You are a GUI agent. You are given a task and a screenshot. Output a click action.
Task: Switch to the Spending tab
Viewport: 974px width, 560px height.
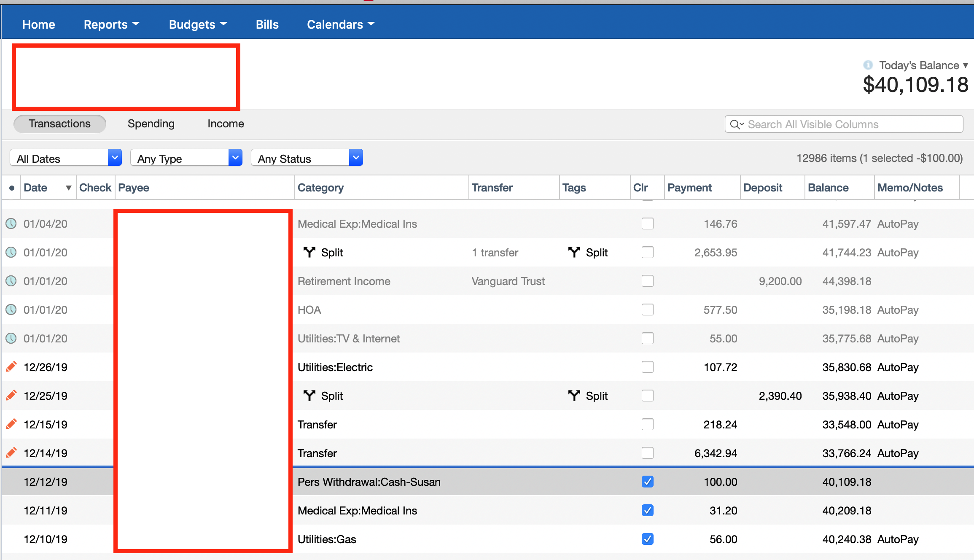pyautogui.click(x=151, y=123)
